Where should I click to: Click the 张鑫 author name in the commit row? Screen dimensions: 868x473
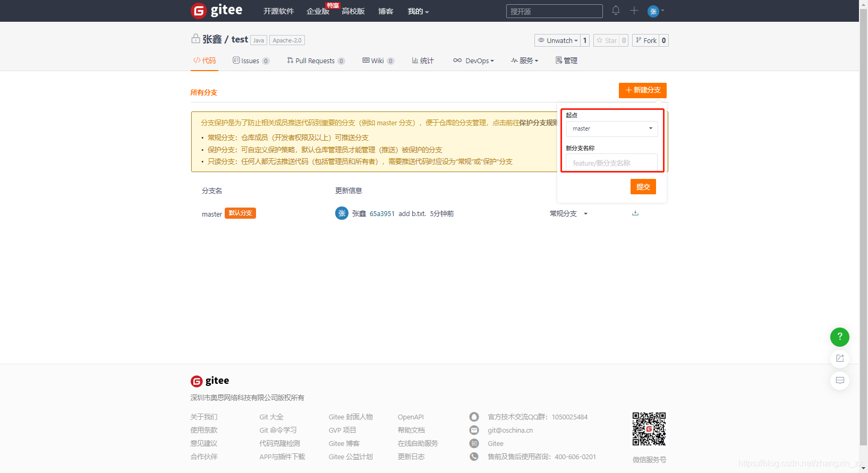[359, 213]
